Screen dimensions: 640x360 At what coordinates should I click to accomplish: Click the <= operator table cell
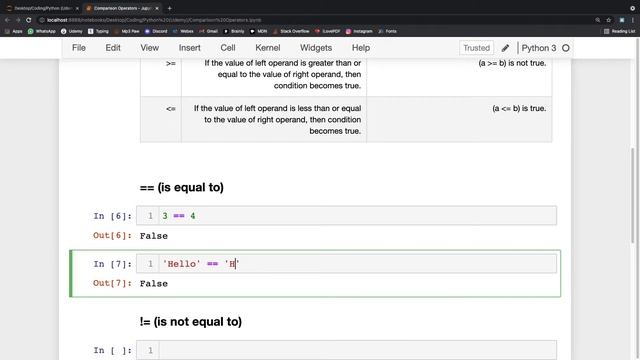(x=161, y=120)
